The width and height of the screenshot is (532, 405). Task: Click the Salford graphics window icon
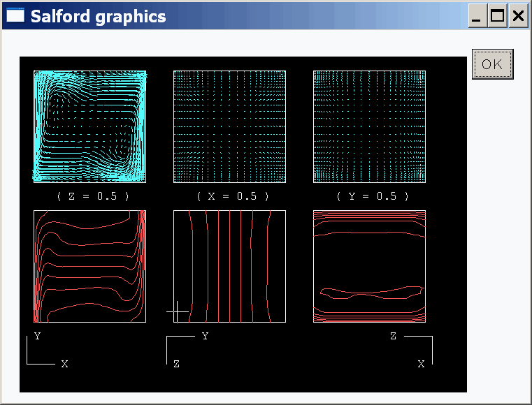[x=15, y=15]
